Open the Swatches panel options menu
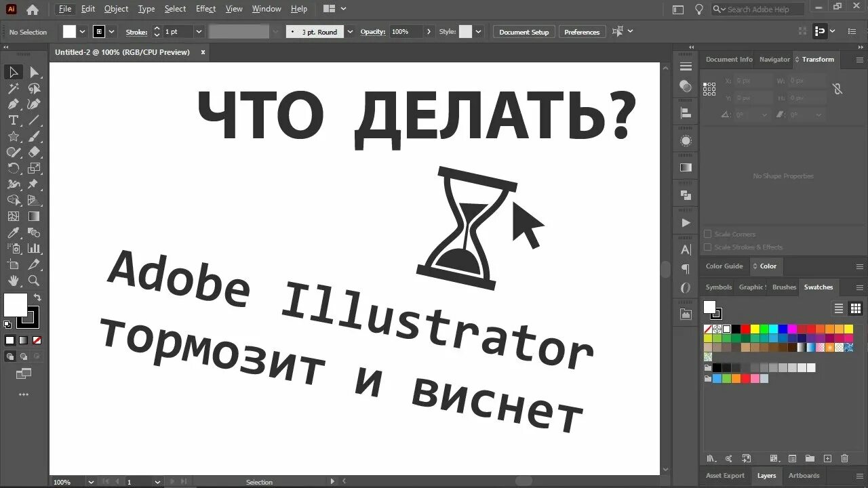The width and height of the screenshot is (868, 488). (x=859, y=287)
